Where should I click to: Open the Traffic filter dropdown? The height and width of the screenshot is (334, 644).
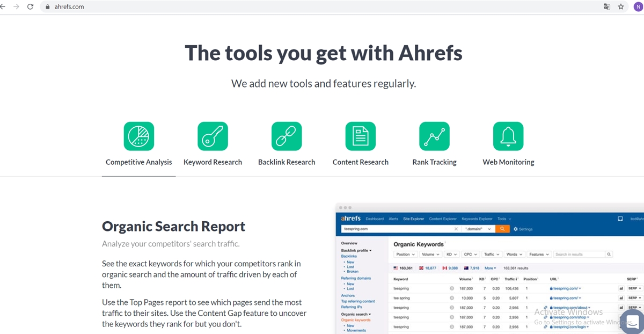coord(492,255)
